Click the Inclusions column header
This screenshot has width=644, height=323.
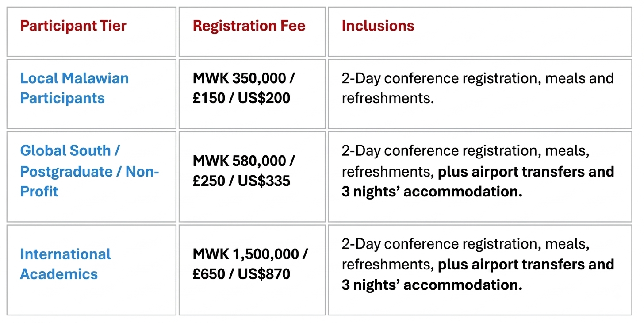pos(378,26)
